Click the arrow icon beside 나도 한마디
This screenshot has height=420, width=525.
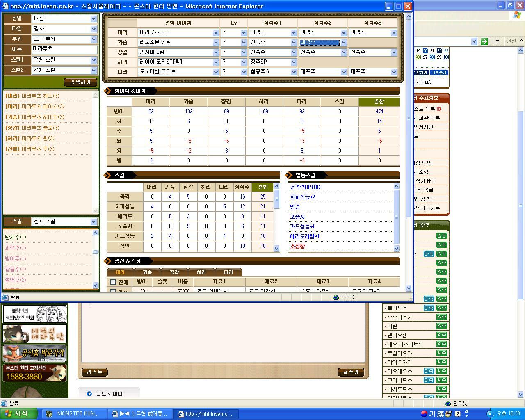click(x=89, y=394)
